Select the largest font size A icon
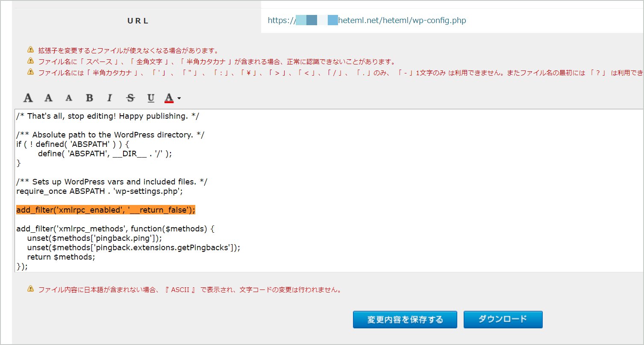644x345 pixels. pyautogui.click(x=28, y=98)
